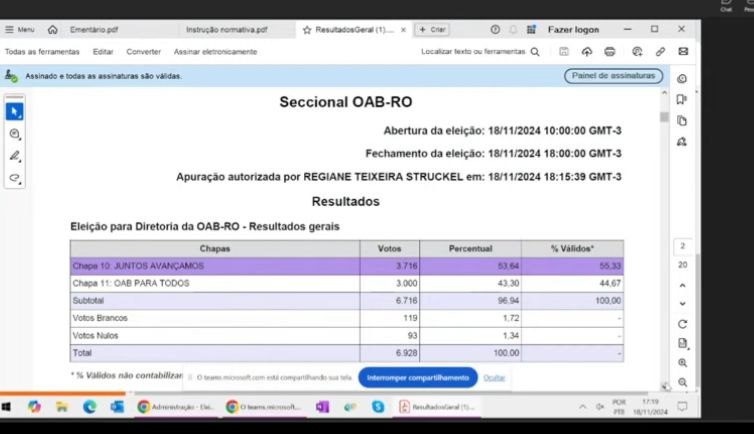Viewport: 754px width, 434px height.
Task: Go to next page down chevron
Action: [682, 304]
